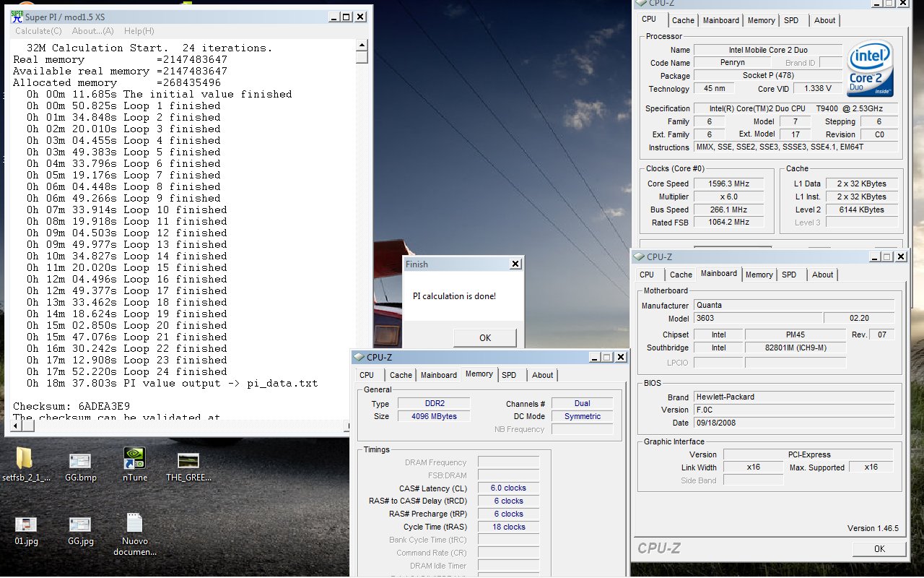
Task: Click the title icon of CPU-Z Mainboard window
Action: (x=639, y=256)
